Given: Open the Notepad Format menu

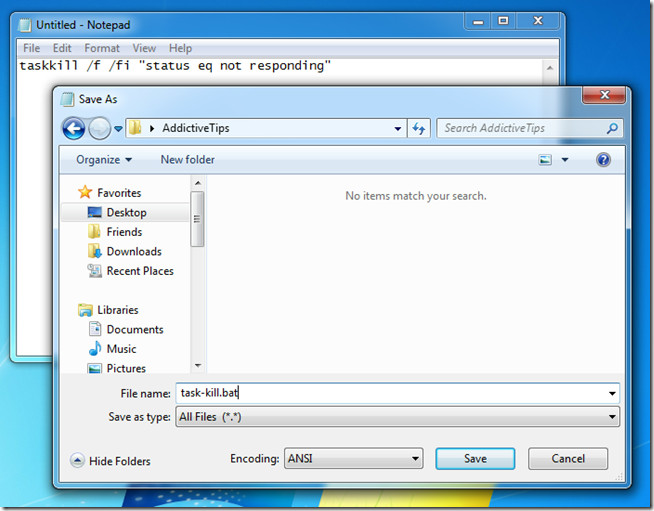Looking at the screenshot, I should (102, 48).
